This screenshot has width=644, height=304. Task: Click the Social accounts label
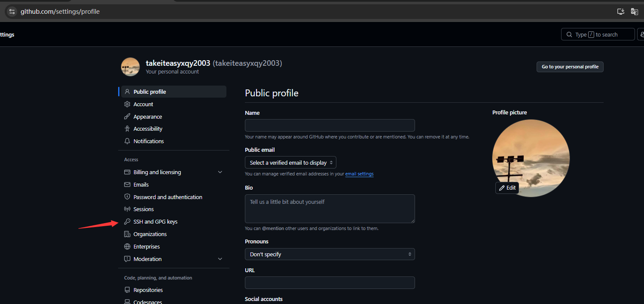[x=264, y=299]
